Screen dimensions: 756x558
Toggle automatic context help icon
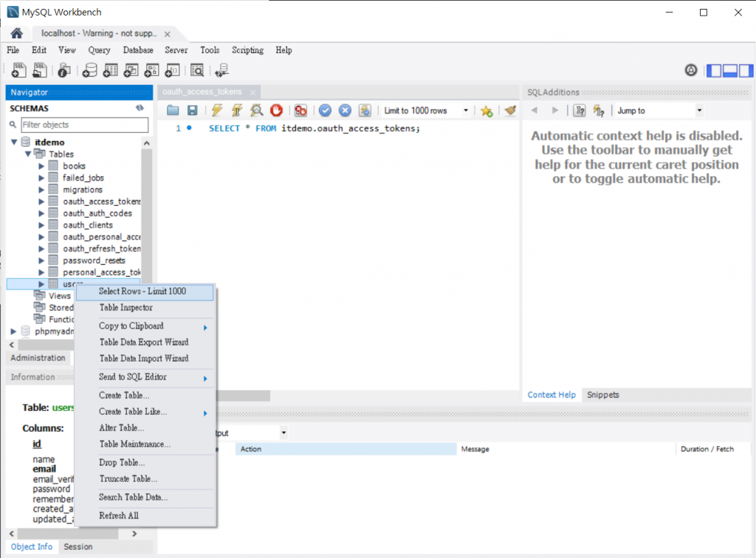coord(599,111)
